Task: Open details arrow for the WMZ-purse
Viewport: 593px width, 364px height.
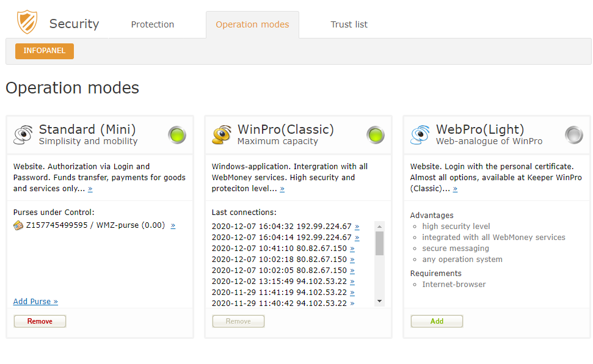Action: [x=173, y=226]
